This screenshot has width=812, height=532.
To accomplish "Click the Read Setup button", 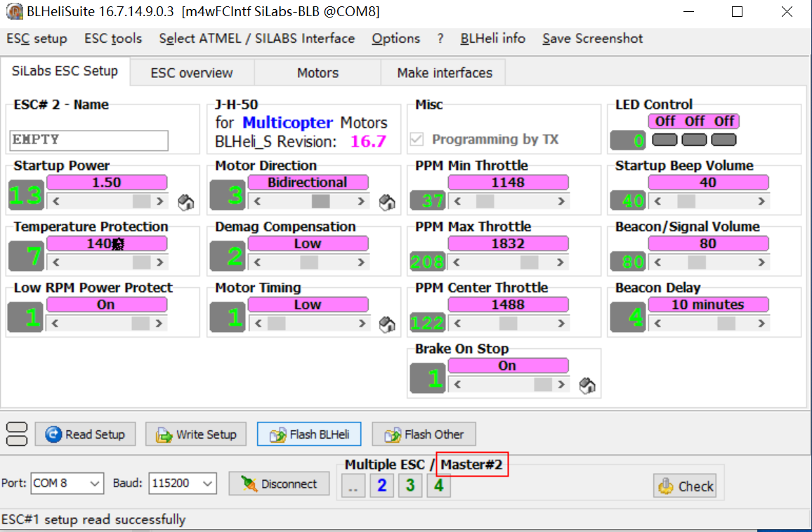I will point(86,434).
